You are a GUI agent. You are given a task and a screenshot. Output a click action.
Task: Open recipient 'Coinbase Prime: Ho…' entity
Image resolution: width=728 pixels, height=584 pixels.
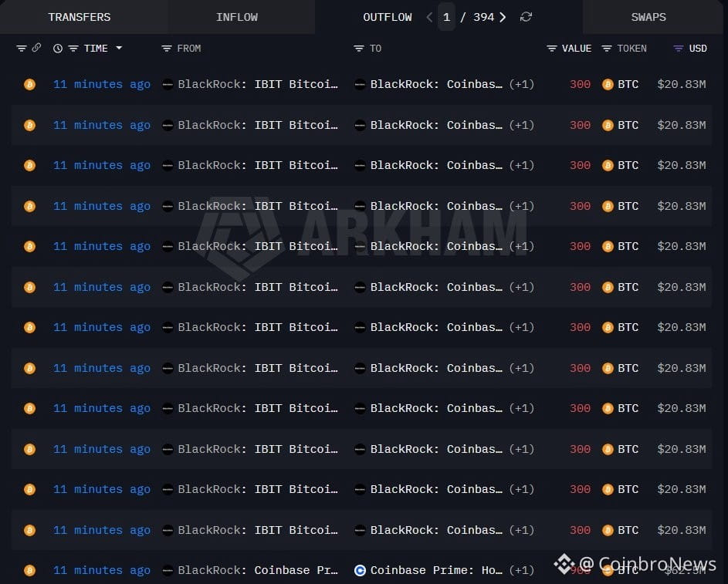pos(436,570)
